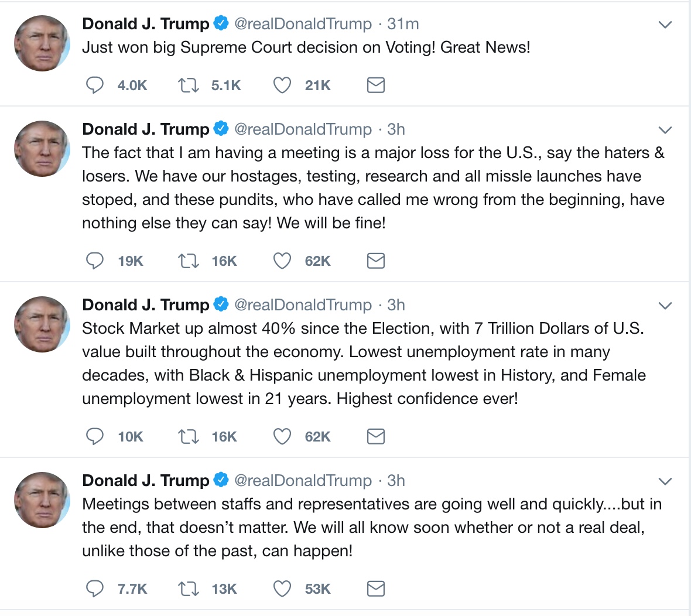This screenshot has width=691, height=616.
Task: Reply to the Meetings between staffs tweet
Action: [x=95, y=588]
